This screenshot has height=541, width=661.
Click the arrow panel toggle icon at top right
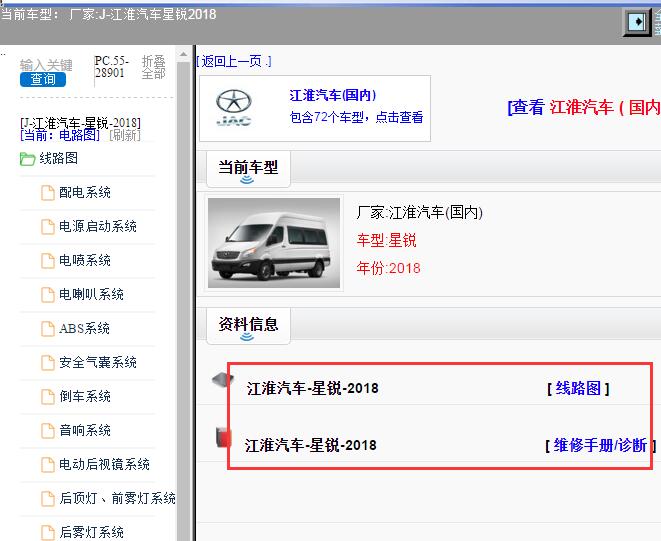click(x=638, y=21)
